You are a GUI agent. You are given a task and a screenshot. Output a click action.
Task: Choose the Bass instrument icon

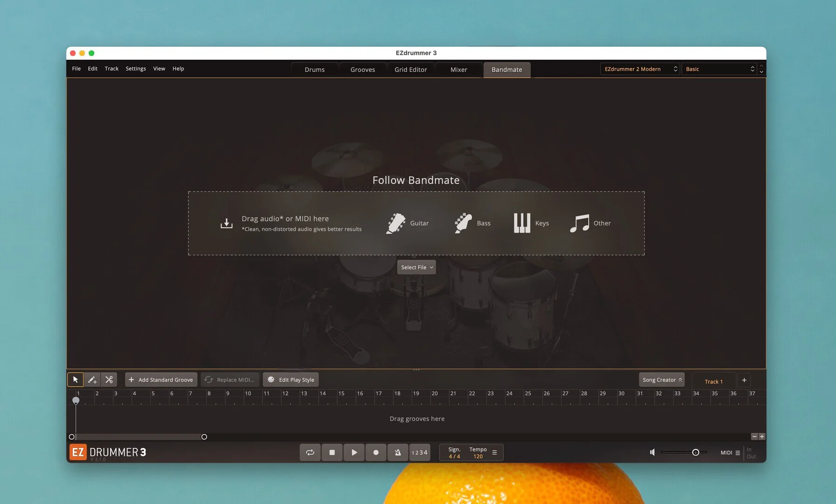pos(463,223)
